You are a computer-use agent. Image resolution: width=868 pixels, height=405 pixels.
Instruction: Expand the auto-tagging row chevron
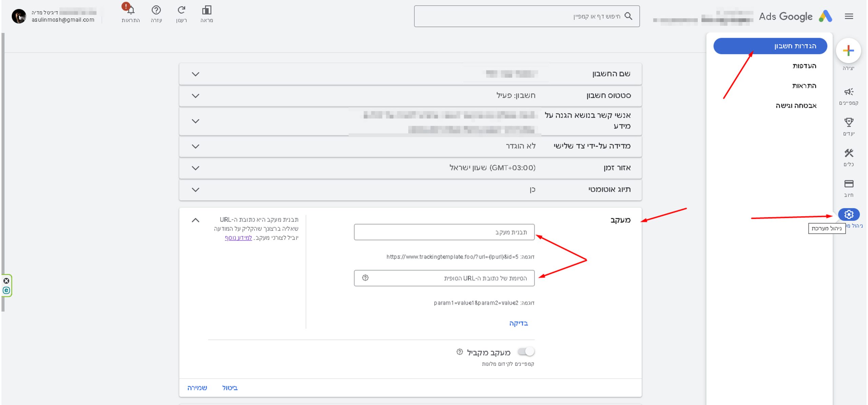tap(196, 190)
